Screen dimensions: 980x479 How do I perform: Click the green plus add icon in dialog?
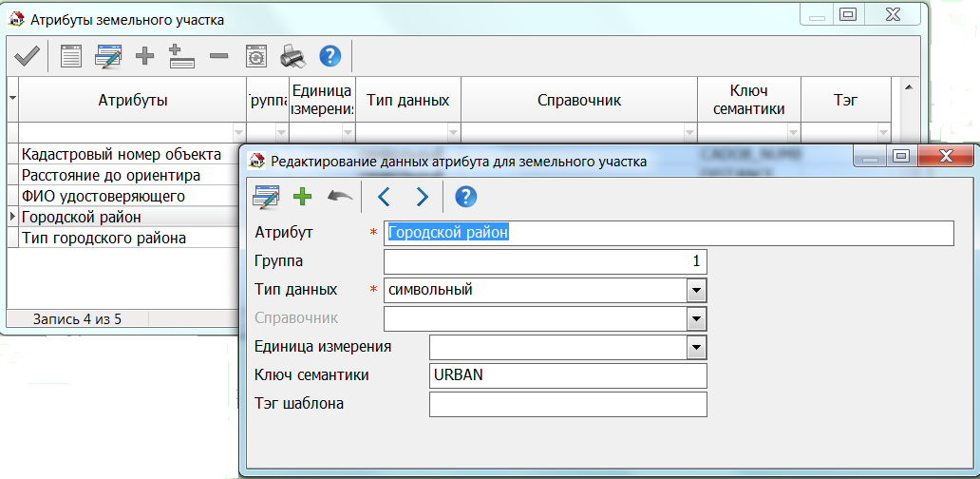pyautogui.click(x=302, y=197)
